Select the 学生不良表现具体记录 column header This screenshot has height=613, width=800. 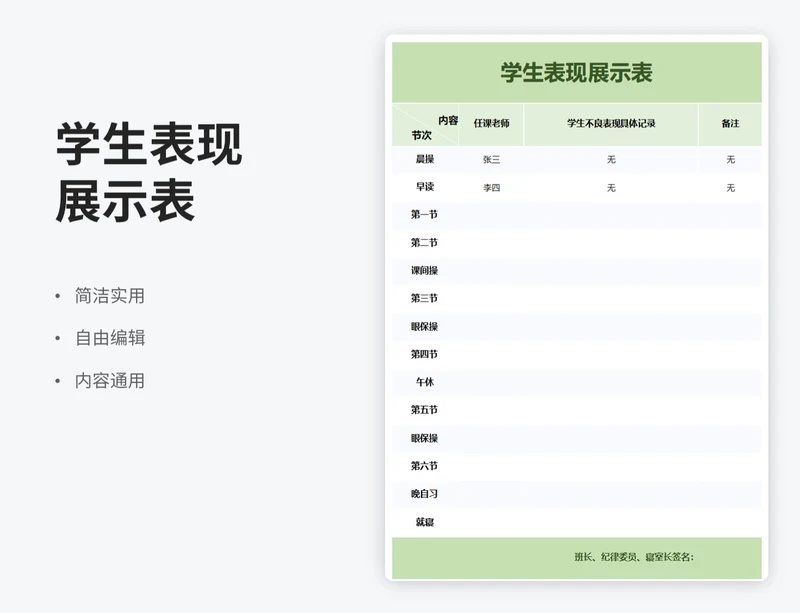click(611, 124)
